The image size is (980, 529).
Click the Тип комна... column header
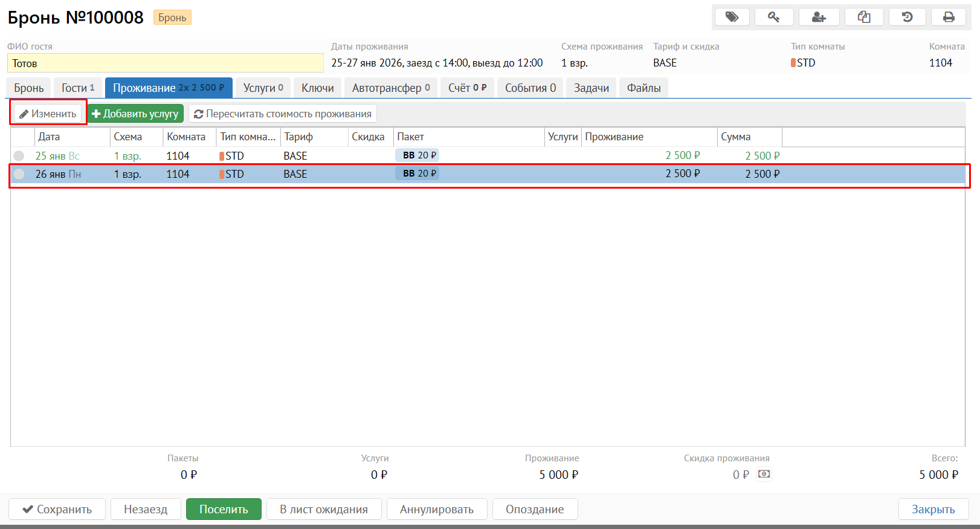click(x=248, y=137)
